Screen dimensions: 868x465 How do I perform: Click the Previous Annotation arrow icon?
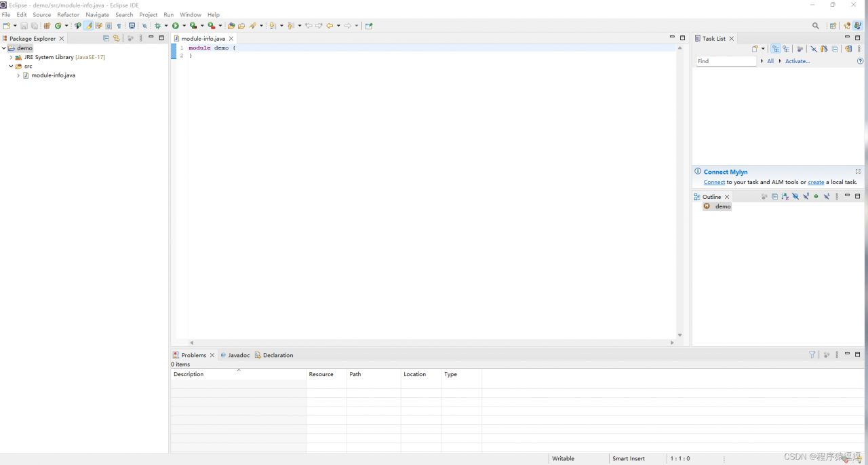pyautogui.click(x=290, y=26)
